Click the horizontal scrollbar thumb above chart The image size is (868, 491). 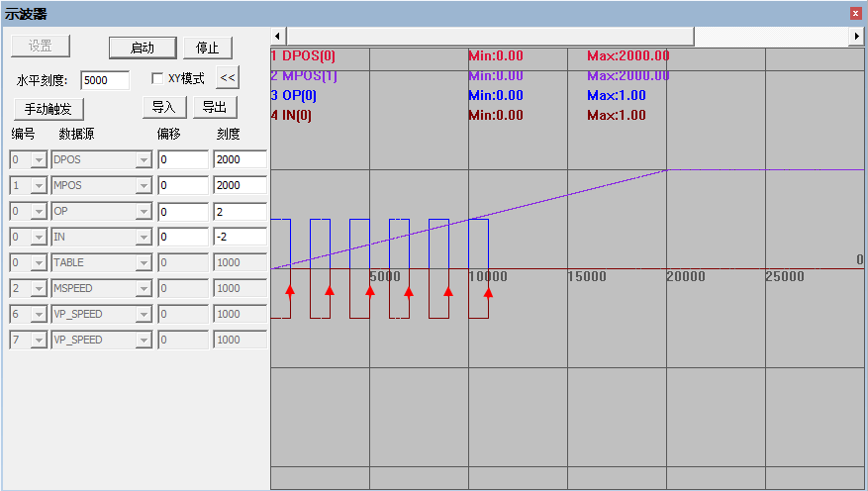(490, 37)
